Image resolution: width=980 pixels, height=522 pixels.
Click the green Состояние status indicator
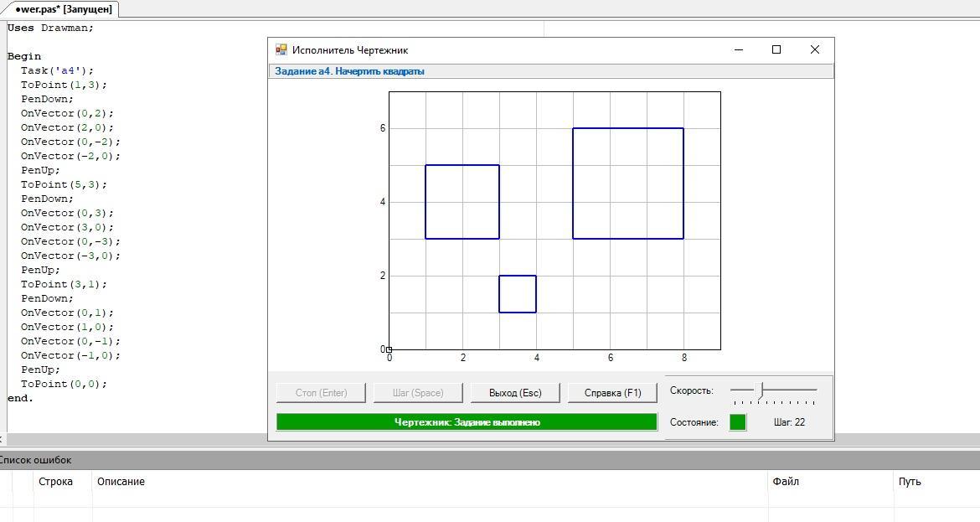click(737, 422)
